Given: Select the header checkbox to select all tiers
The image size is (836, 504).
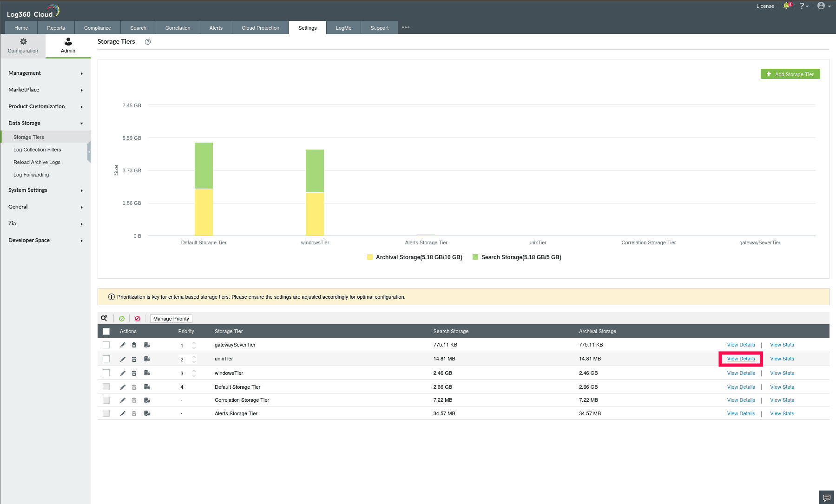Looking at the screenshot, I should coord(106,331).
